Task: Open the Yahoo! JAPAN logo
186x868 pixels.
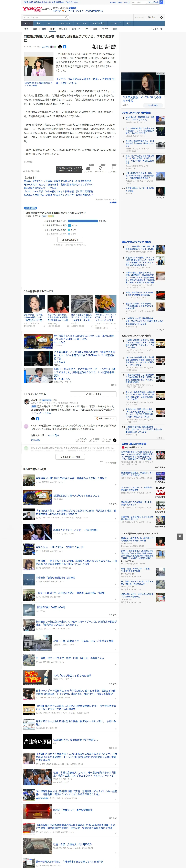Action: (32, 9)
